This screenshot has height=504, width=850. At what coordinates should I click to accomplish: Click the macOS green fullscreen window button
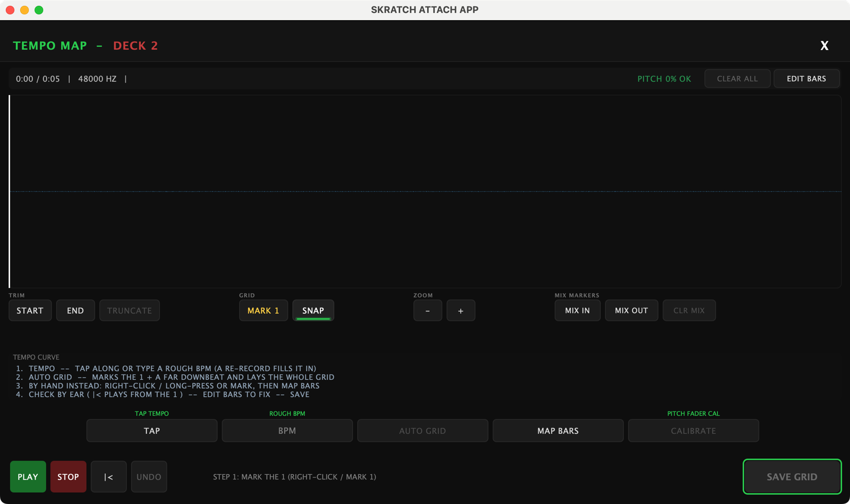pos(39,10)
